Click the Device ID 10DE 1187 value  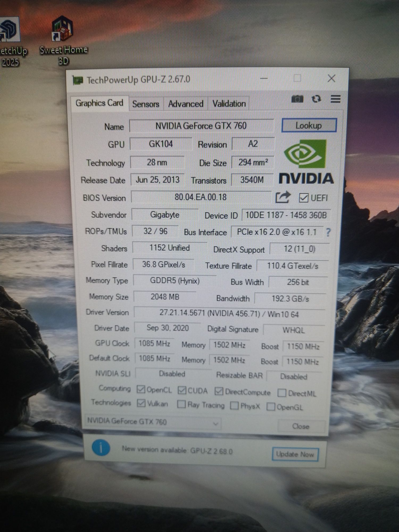pos(286,215)
